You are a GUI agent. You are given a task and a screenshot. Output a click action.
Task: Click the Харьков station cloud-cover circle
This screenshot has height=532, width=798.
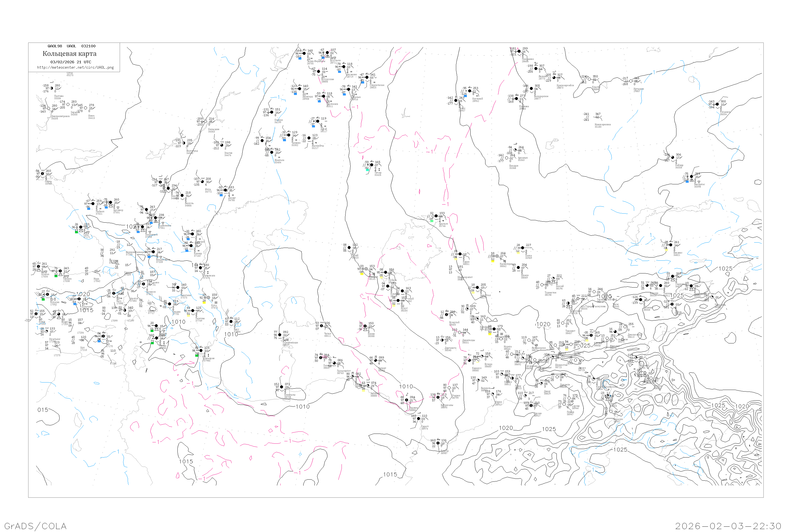(x=68, y=105)
